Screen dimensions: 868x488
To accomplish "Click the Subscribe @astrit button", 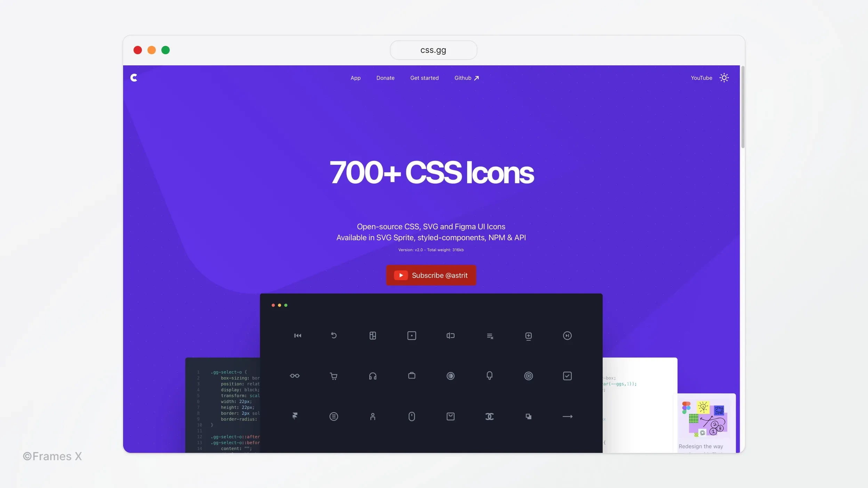I will 431,275.
